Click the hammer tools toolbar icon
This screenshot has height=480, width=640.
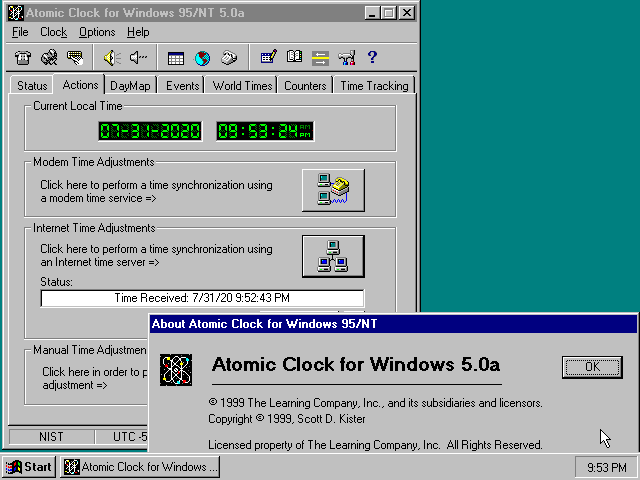pyautogui.click(x=347, y=58)
